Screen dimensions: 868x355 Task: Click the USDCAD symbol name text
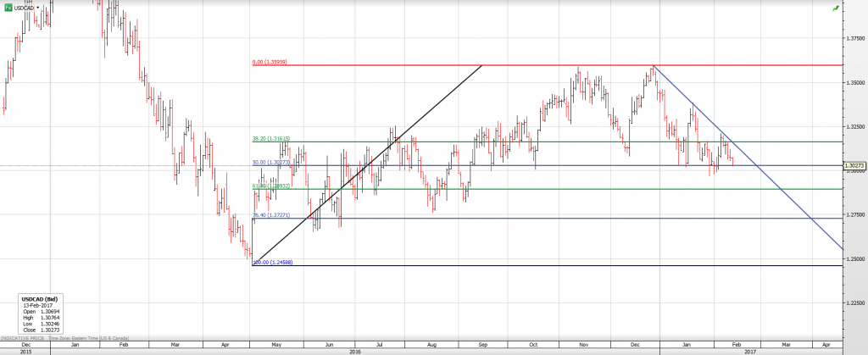[24, 8]
